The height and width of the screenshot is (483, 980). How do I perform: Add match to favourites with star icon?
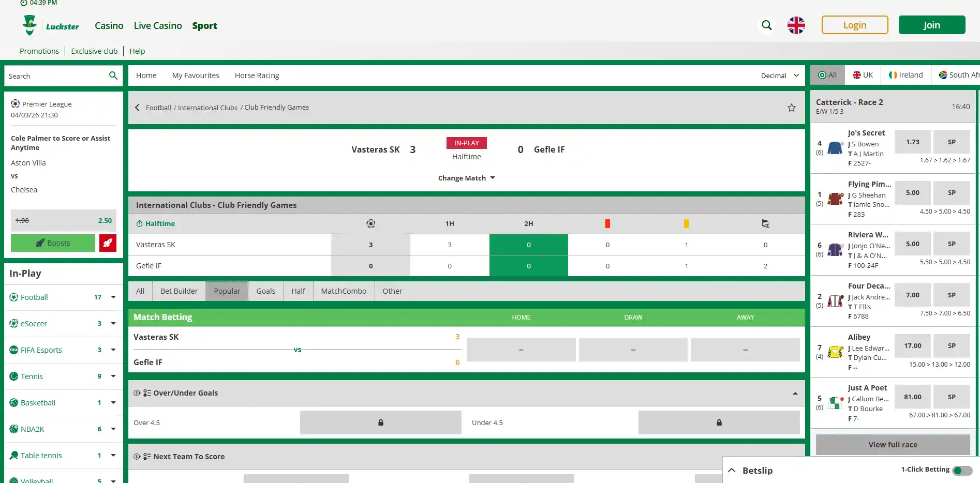791,108
